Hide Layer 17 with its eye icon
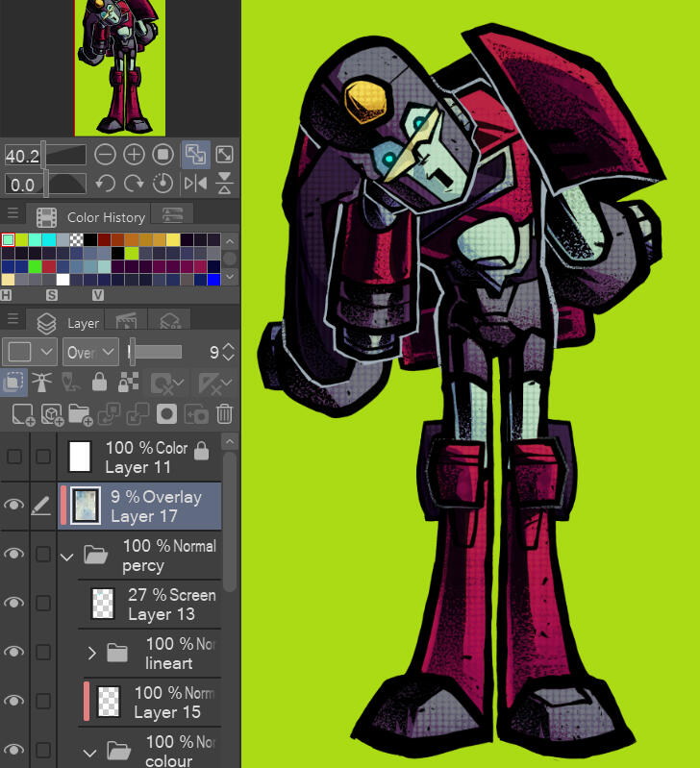Image resolution: width=700 pixels, height=768 pixels. (13, 505)
